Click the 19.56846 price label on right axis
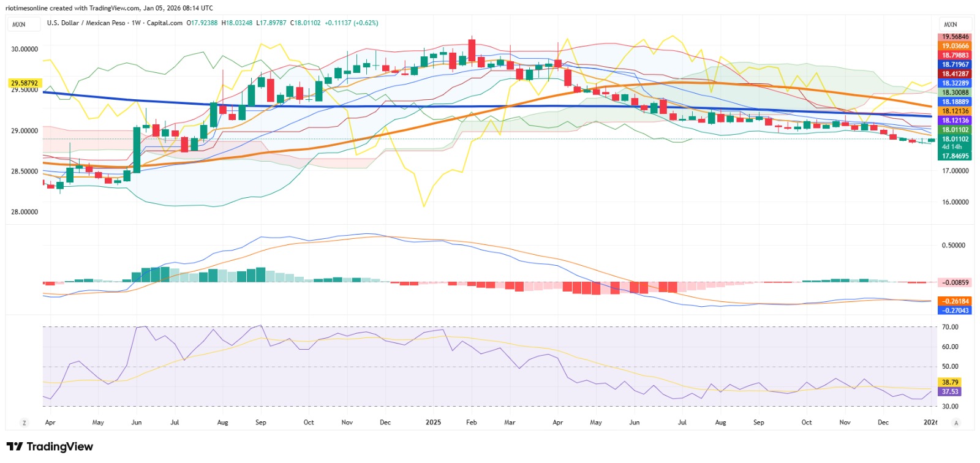Screen dimensions: 980x463 955,37
